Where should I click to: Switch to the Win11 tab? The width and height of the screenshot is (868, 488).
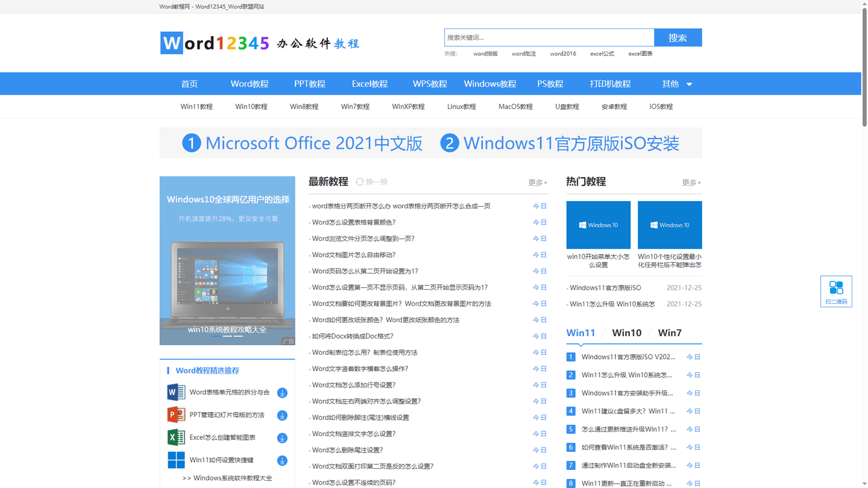click(581, 333)
